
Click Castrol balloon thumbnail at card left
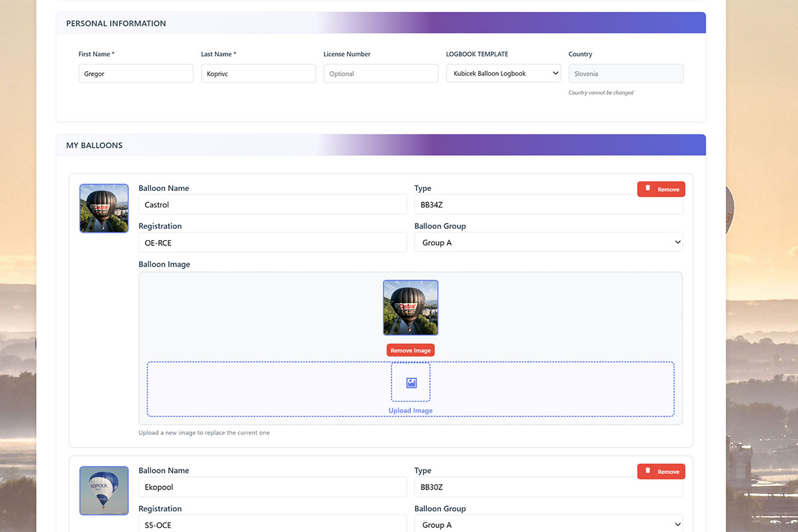coord(104,208)
